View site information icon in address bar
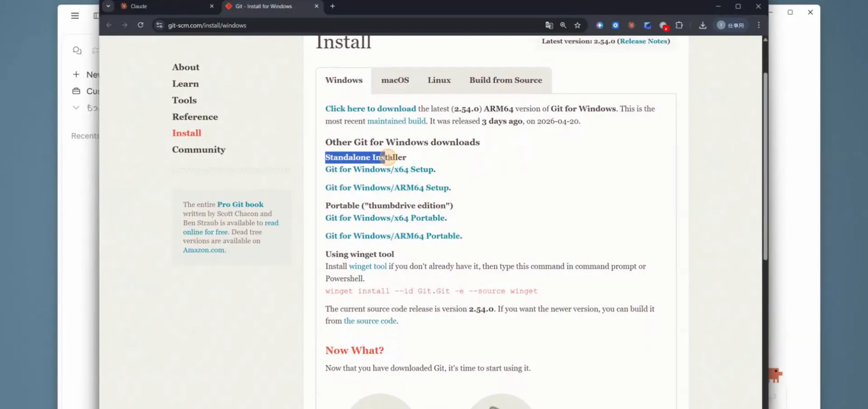This screenshot has height=409, width=868. click(x=159, y=25)
